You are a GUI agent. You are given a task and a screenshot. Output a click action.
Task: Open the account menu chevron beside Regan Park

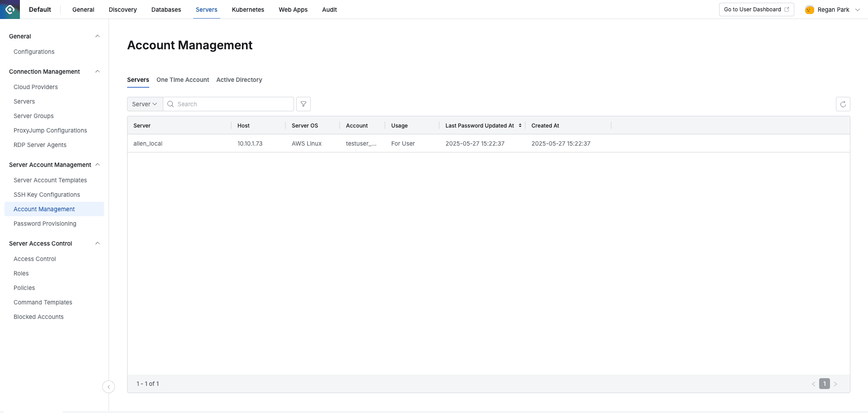(x=858, y=9)
